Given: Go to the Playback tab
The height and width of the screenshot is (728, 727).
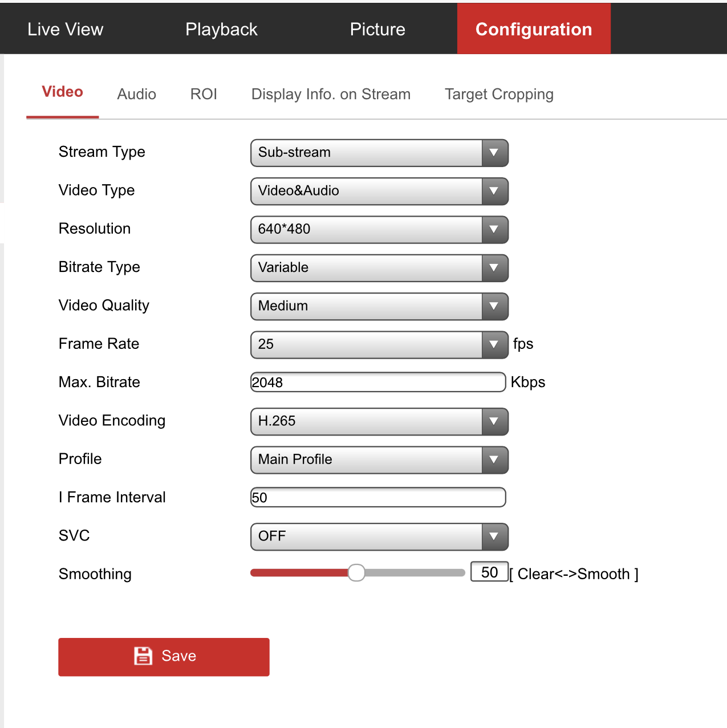Looking at the screenshot, I should (221, 29).
